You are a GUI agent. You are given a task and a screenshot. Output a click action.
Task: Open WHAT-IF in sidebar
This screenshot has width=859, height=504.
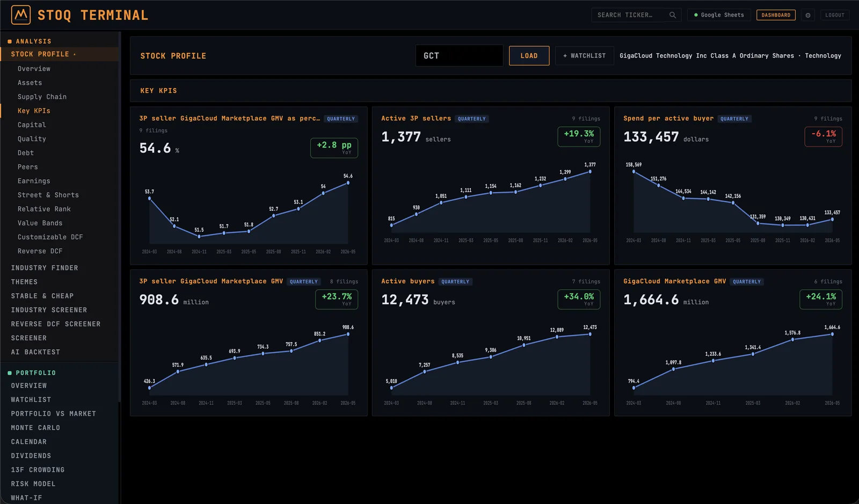tap(26, 498)
